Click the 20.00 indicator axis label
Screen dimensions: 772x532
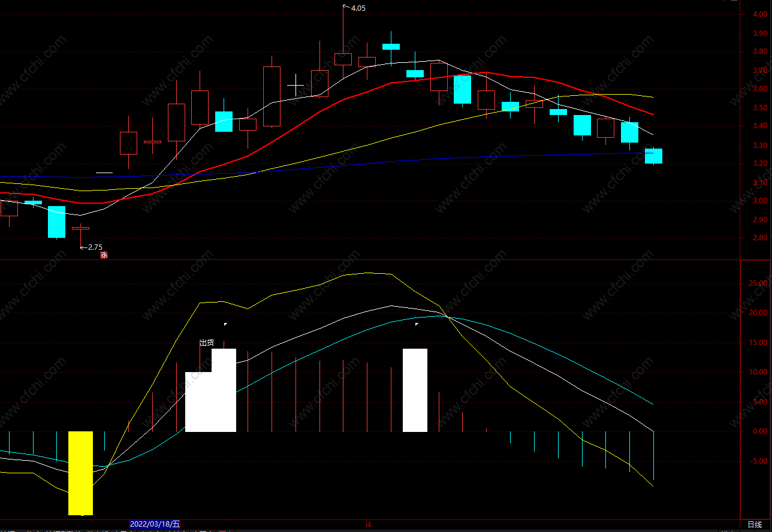(x=759, y=313)
